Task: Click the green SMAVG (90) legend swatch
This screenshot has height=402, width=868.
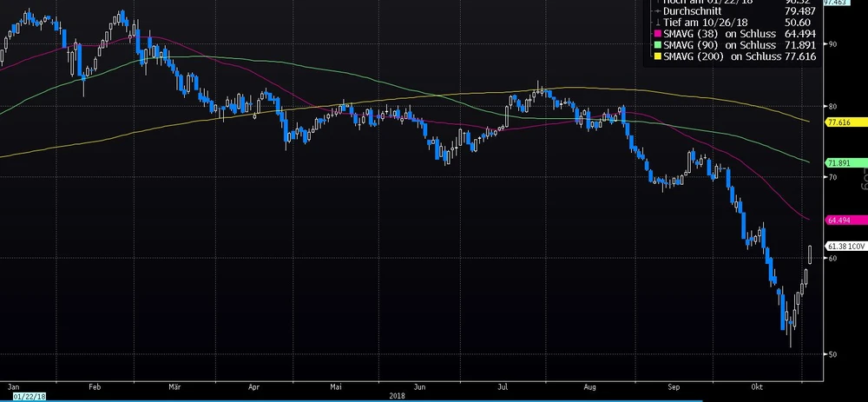Action: tap(657, 44)
